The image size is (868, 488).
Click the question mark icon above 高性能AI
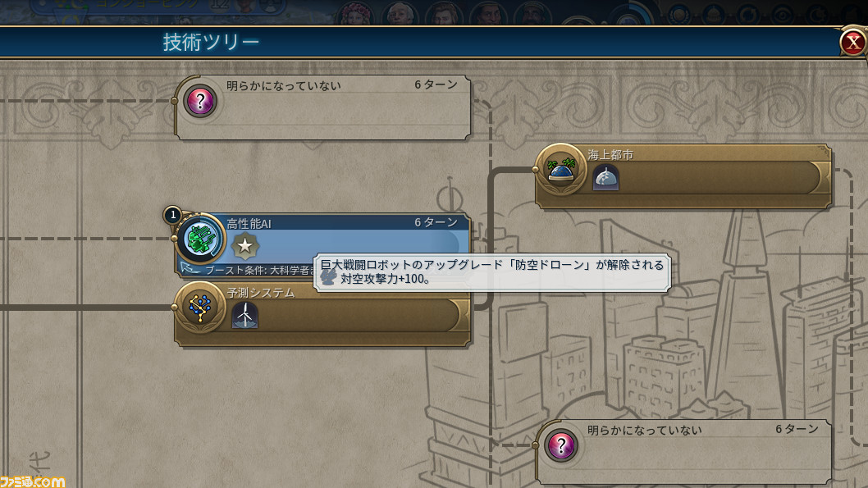coord(200,101)
